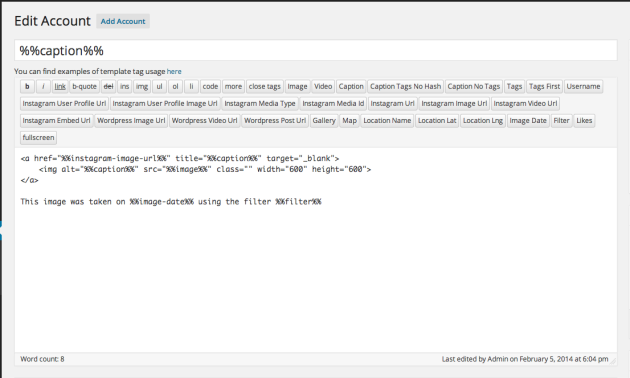This screenshot has width=630, height=378.
Task: Click in the template text editor area
Action: [x=316, y=250]
